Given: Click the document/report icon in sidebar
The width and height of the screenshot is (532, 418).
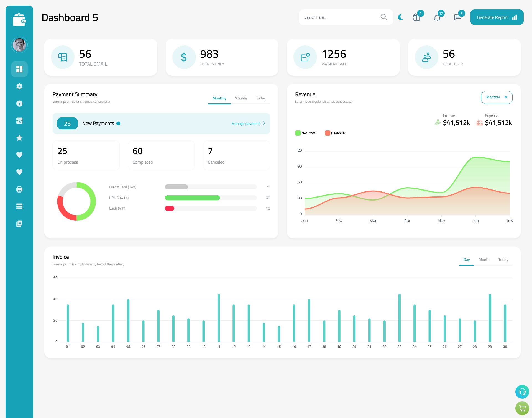Looking at the screenshot, I should [x=19, y=224].
